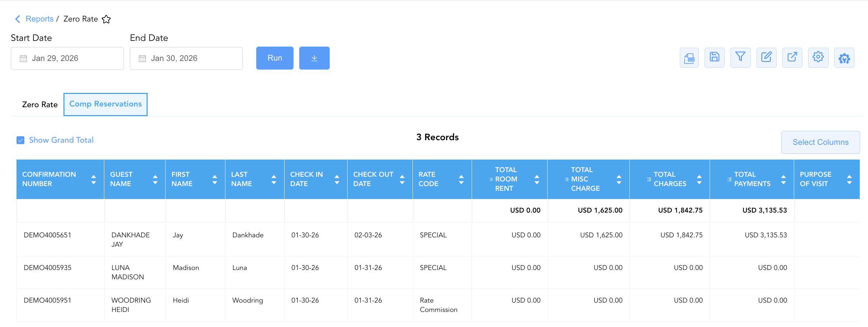Go back to Reports link
This screenshot has height=327, width=868.
pos(39,19)
